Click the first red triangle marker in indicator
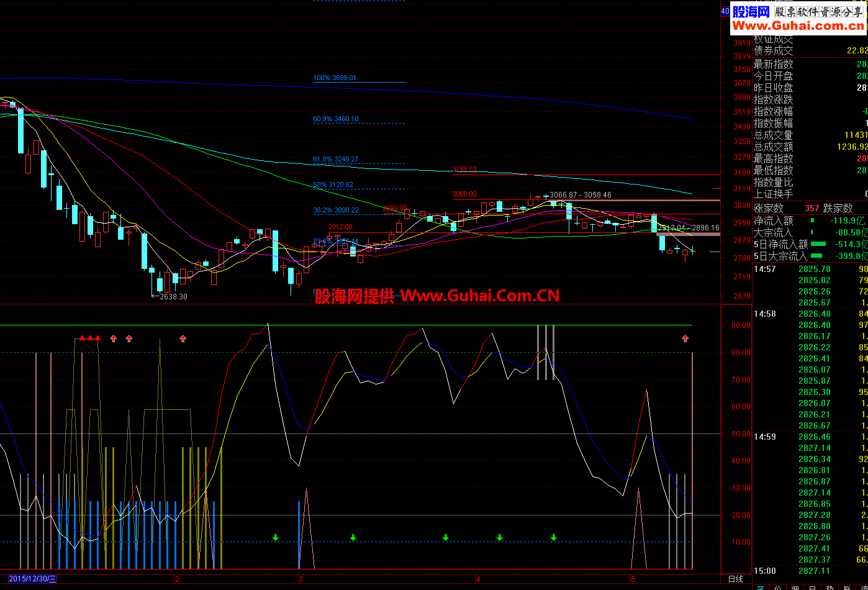The height and width of the screenshot is (590, 868). coord(83,338)
